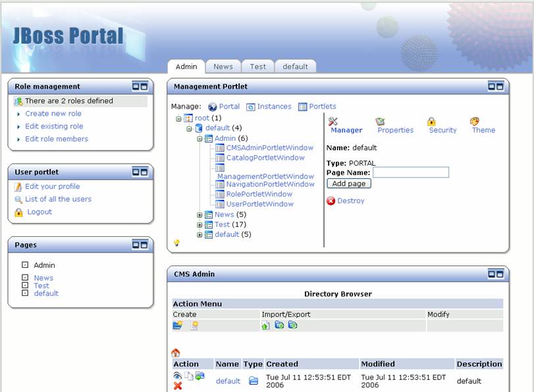534x392 pixels.
Task: Click the Properties notepad icon
Action: click(x=380, y=121)
